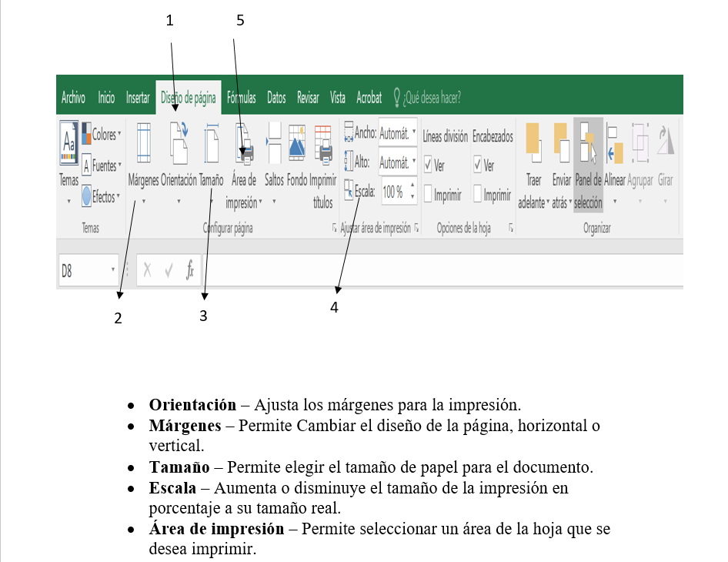Open Ajustar área de impresión dialog launcher
This screenshot has width=728, height=562.
point(416,228)
